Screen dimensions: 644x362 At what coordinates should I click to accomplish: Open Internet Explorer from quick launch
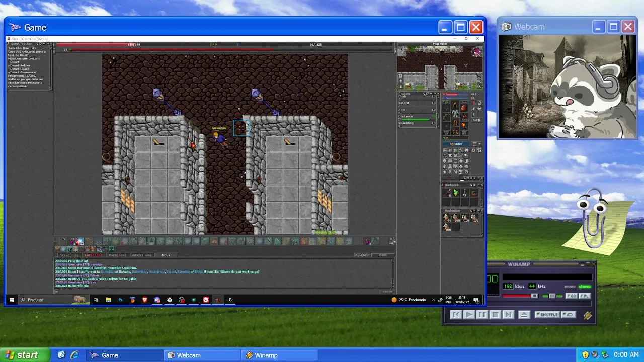pos(74,355)
